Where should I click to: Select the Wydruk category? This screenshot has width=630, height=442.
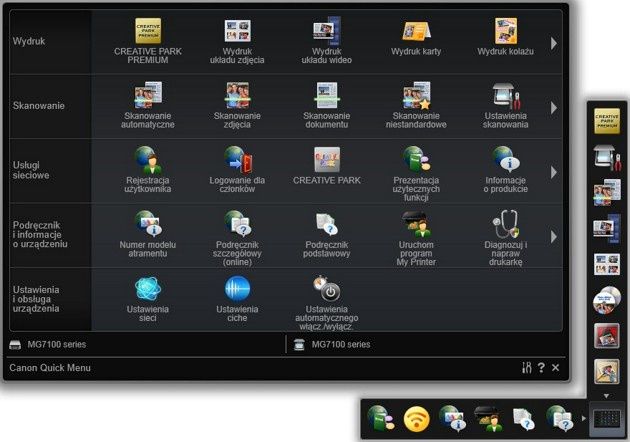(x=50, y=42)
